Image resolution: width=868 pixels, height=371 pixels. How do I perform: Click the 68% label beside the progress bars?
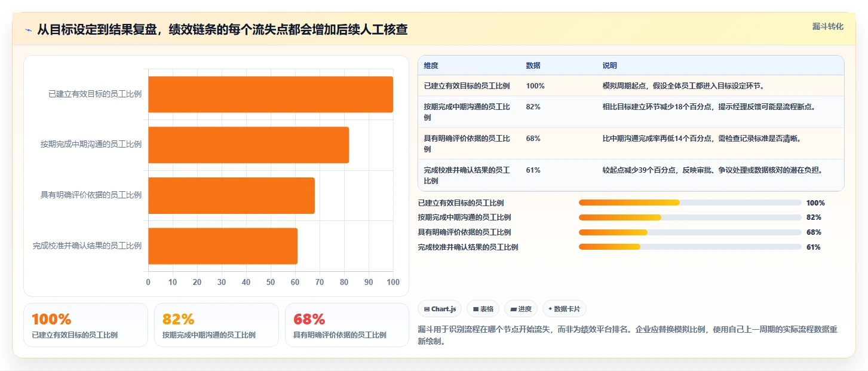tap(814, 232)
